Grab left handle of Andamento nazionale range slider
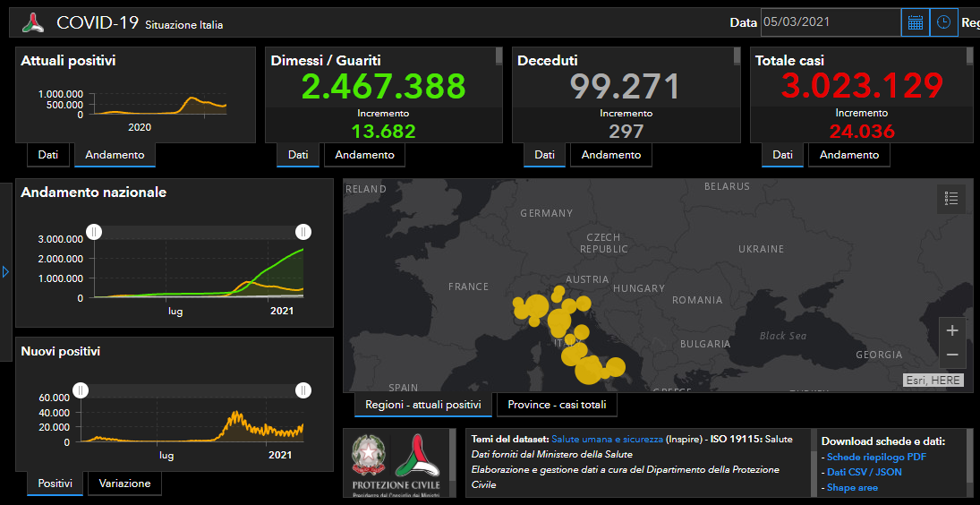 [94, 232]
